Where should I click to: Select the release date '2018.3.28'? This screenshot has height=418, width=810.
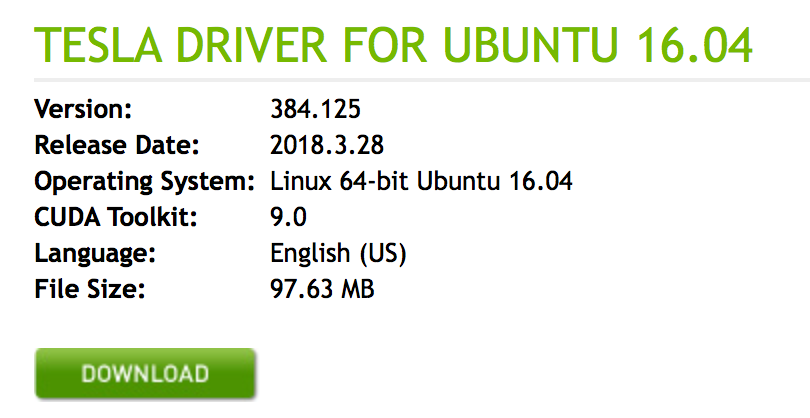(327, 145)
